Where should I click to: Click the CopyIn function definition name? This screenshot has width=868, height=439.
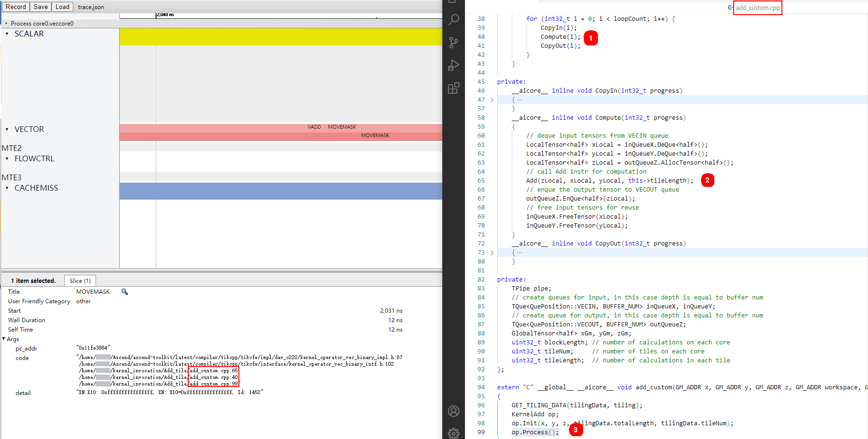pyautogui.click(x=606, y=90)
